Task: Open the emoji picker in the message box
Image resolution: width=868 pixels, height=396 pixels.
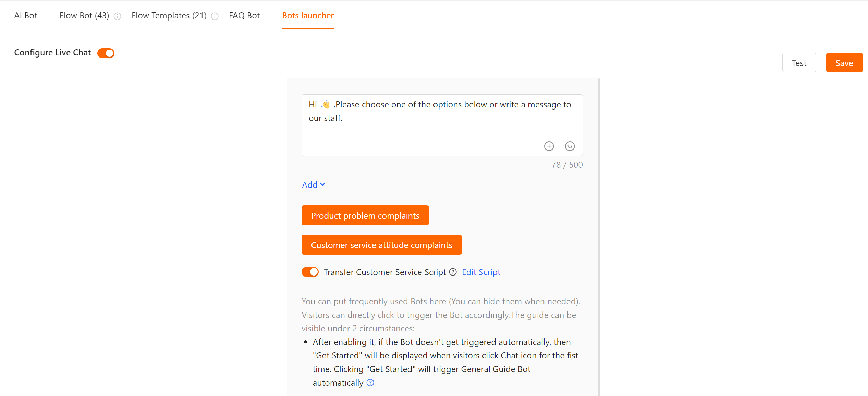Action: click(570, 146)
